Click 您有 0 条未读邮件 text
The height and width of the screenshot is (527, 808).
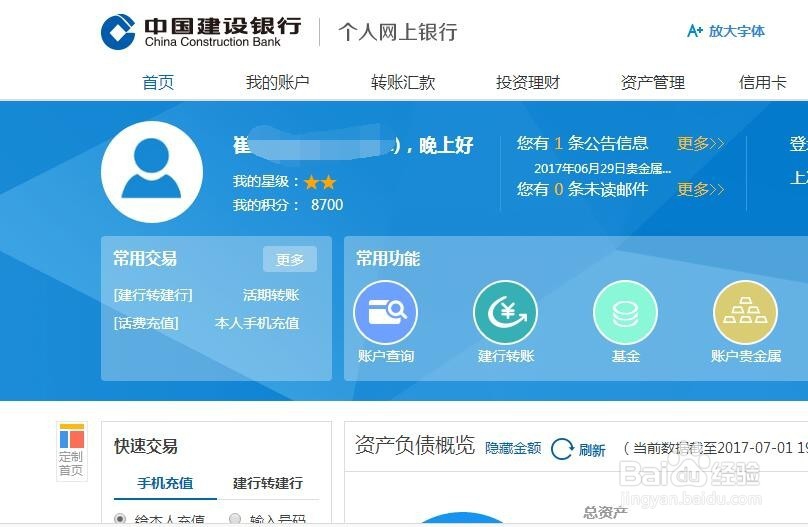click(582, 190)
